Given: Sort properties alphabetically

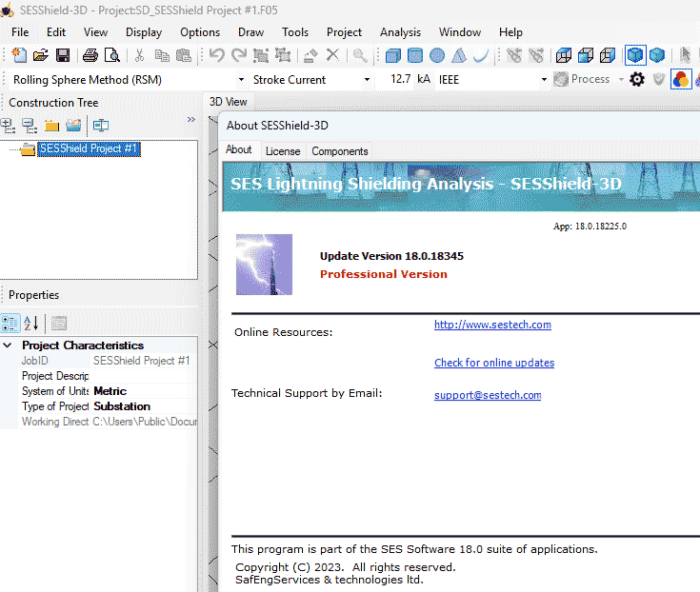Looking at the screenshot, I should coord(31,324).
